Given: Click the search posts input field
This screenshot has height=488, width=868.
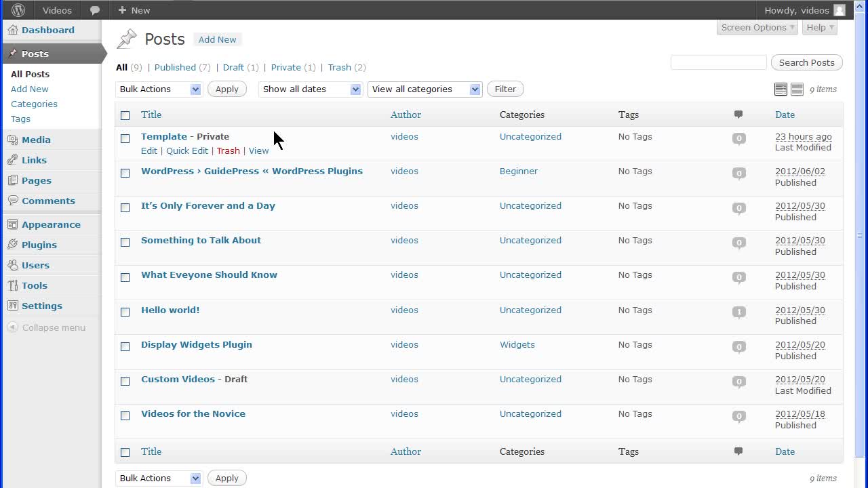Looking at the screenshot, I should [719, 62].
